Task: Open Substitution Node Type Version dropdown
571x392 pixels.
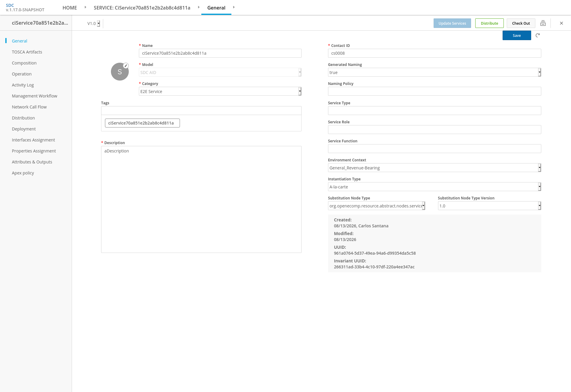Action: 489,206
